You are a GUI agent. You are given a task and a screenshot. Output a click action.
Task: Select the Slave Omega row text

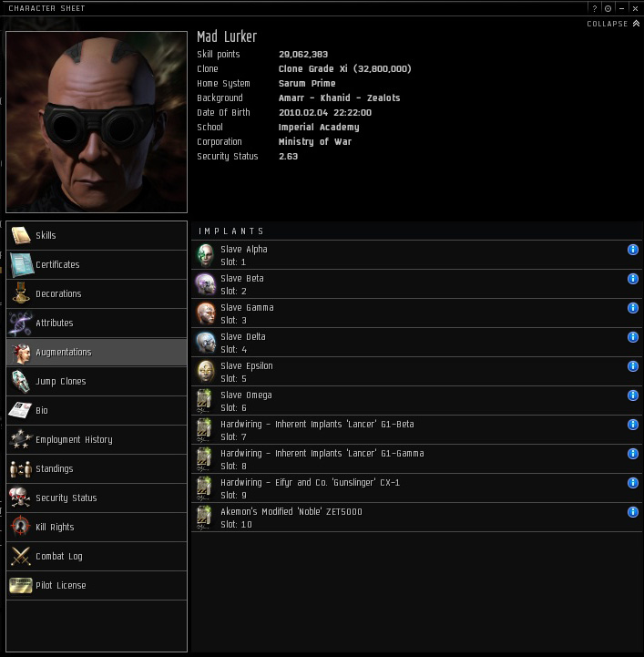[246, 395]
